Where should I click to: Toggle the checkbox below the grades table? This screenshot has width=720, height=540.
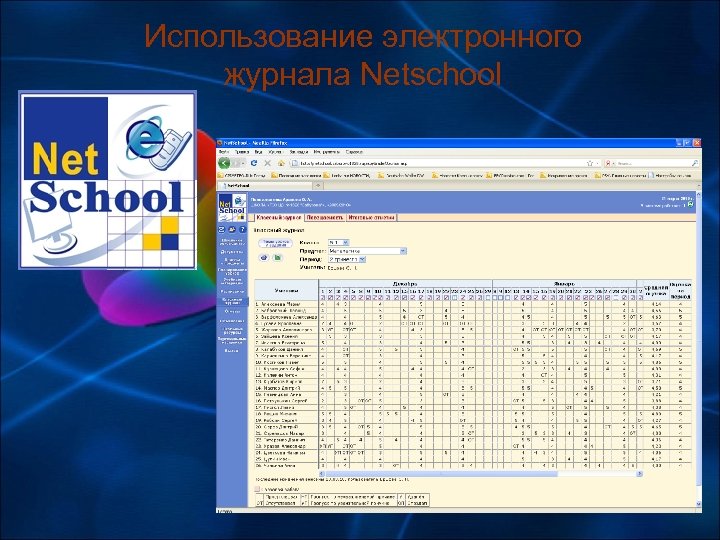pos(257,489)
